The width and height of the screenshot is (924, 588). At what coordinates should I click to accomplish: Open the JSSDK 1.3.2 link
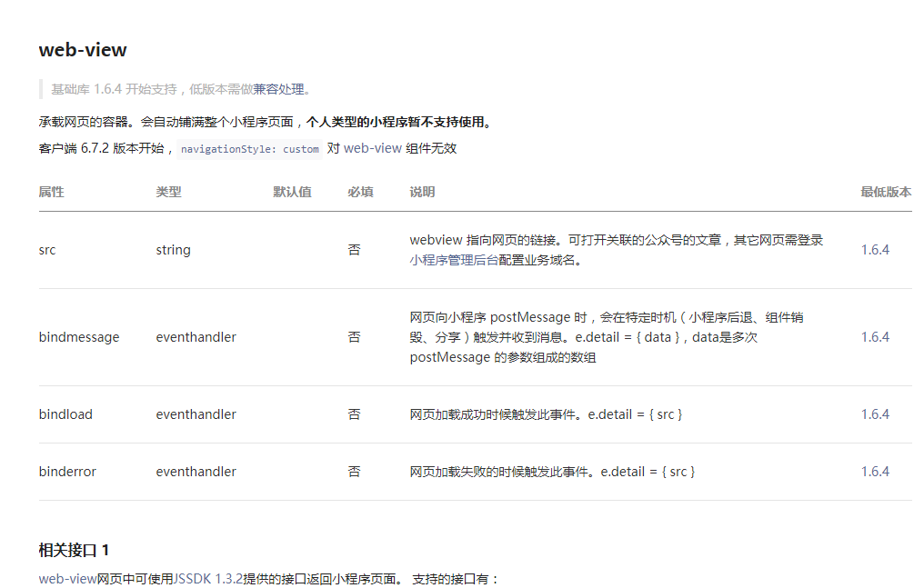tap(208, 579)
